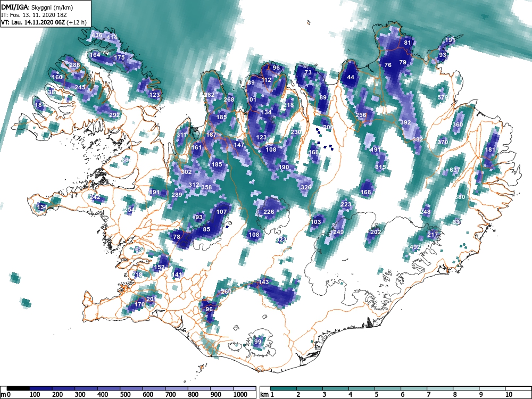Click the map value 286

coord(74,65)
